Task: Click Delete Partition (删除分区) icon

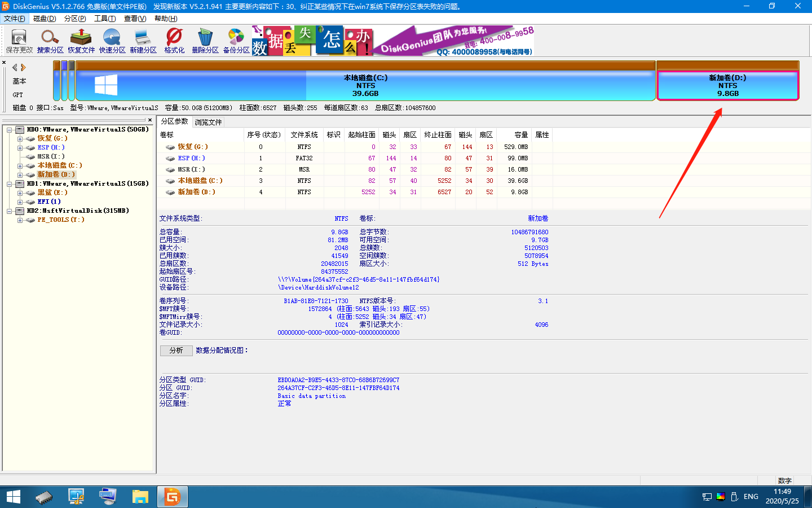Action: pos(205,41)
